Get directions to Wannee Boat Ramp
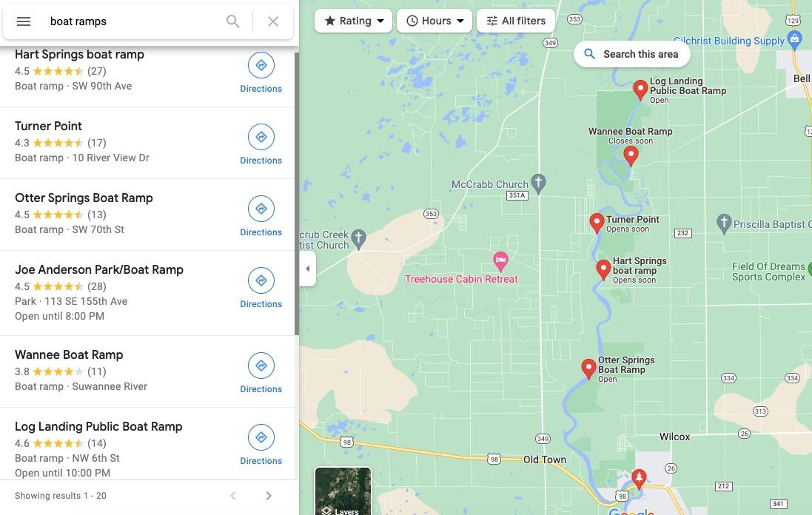Viewport: 812px width, 515px height. tap(261, 373)
